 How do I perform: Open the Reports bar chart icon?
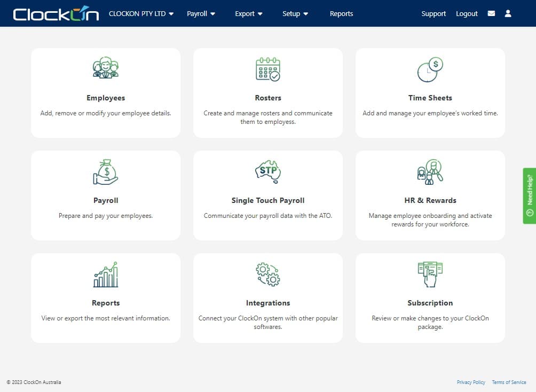click(106, 275)
